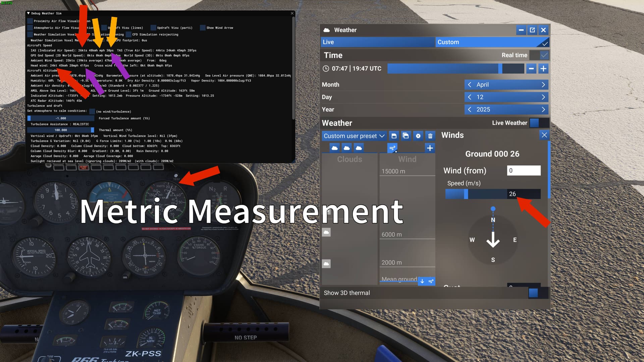Image resolution: width=644 pixels, height=362 pixels.
Task: Close the Winds panel
Action: [544, 135]
